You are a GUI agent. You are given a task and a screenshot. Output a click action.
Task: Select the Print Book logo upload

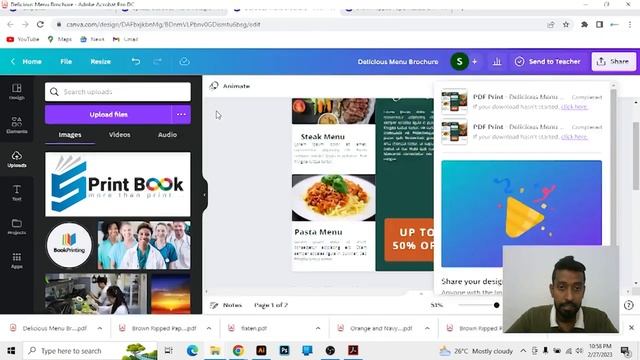click(118, 184)
